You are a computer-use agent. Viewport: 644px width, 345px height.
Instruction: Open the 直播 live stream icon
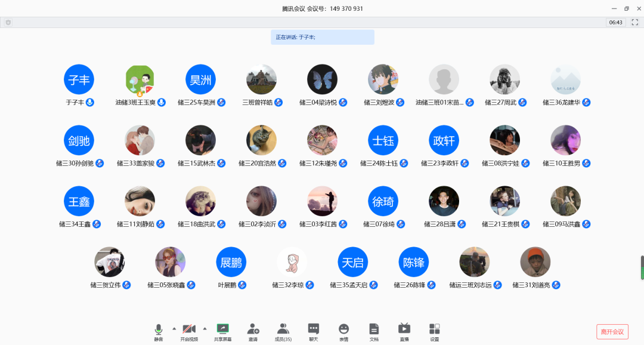(x=404, y=331)
